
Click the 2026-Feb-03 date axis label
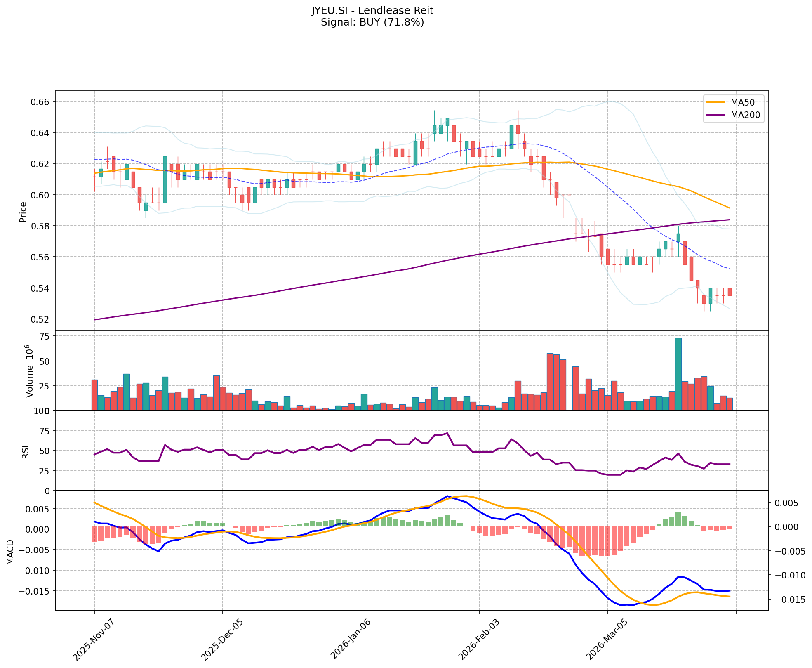[x=479, y=639]
